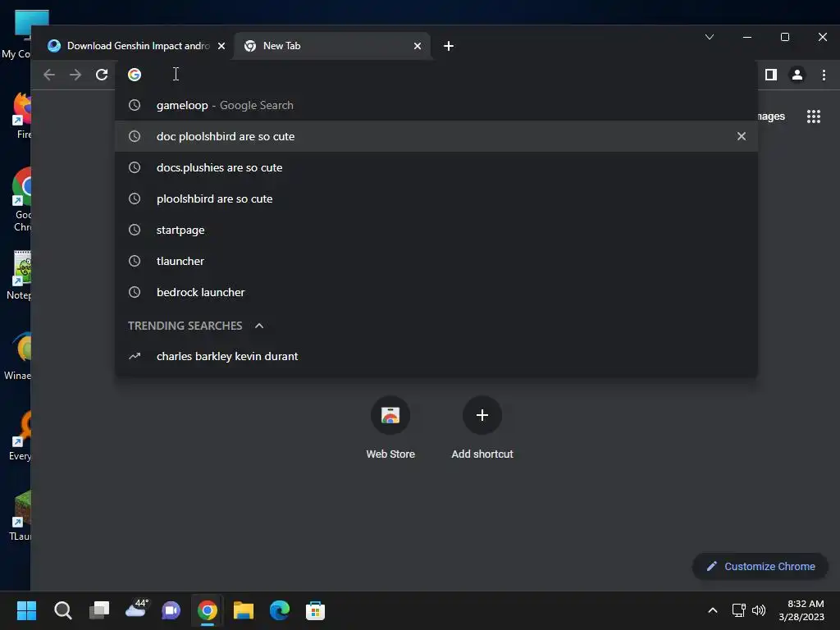
Task: Open the volume speaker tray icon
Action: pyautogui.click(x=759, y=610)
